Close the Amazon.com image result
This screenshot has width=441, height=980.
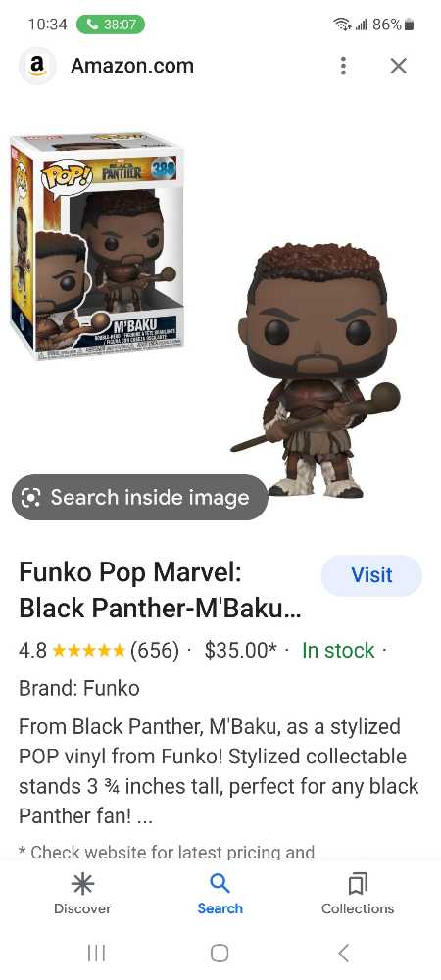click(x=398, y=66)
